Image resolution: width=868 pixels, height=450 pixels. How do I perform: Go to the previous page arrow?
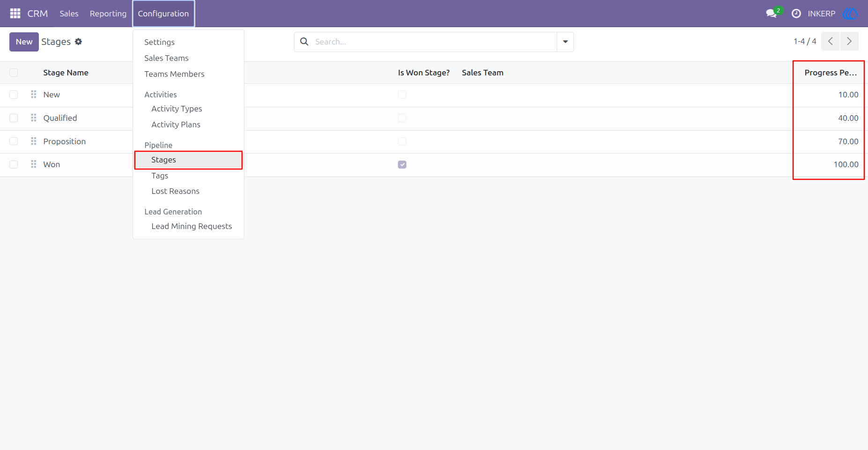830,41
